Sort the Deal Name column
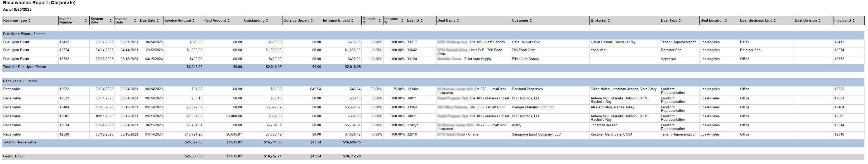The image size is (868, 164). click(458, 21)
